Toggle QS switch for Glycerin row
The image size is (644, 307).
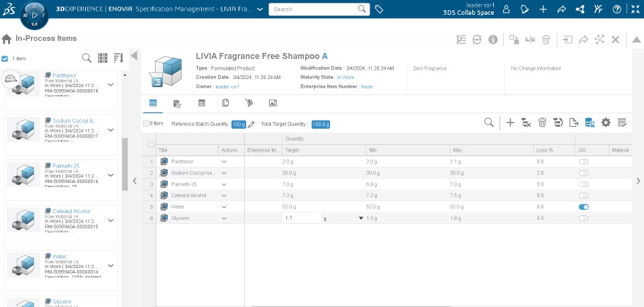[x=584, y=219]
